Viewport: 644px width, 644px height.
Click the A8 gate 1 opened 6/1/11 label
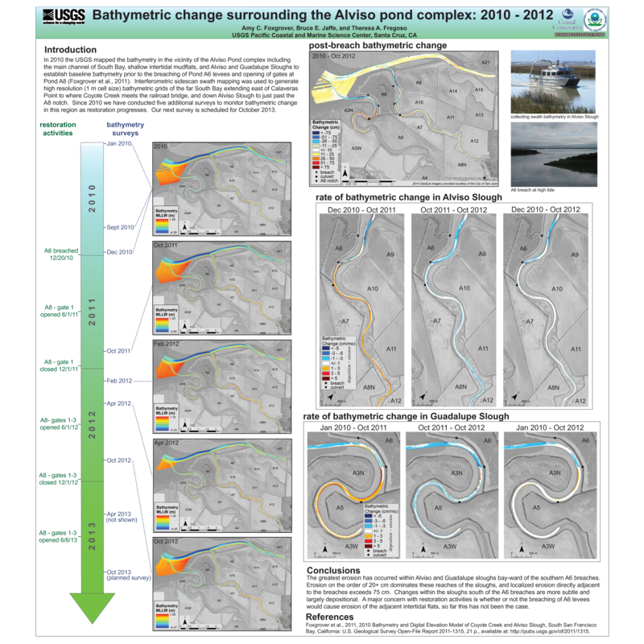(x=59, y=311)
